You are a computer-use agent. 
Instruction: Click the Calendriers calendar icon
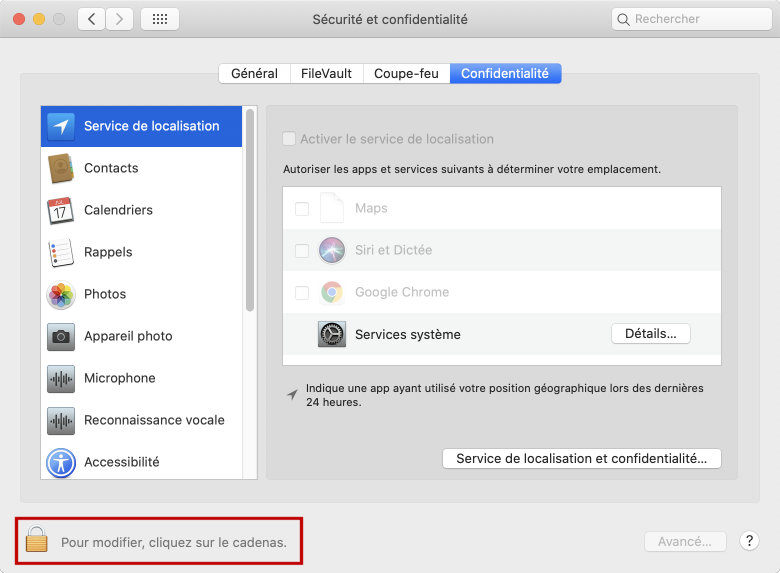[x=61, y=210]
